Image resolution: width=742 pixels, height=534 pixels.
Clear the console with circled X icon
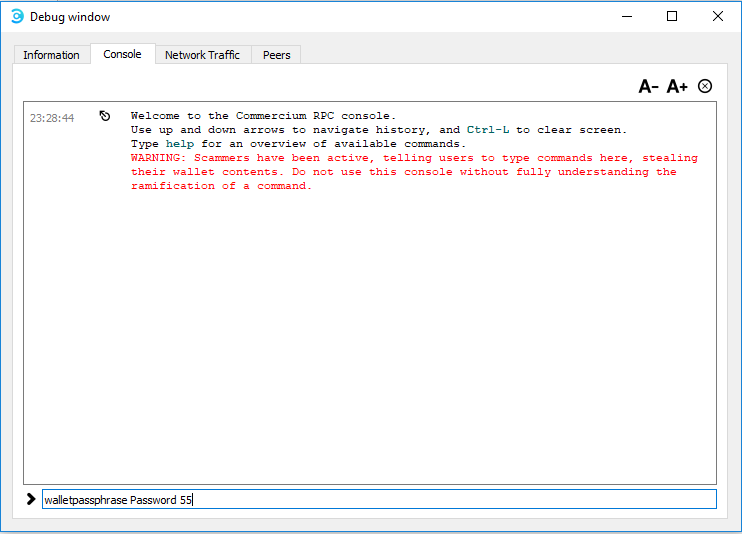(705, 86)
